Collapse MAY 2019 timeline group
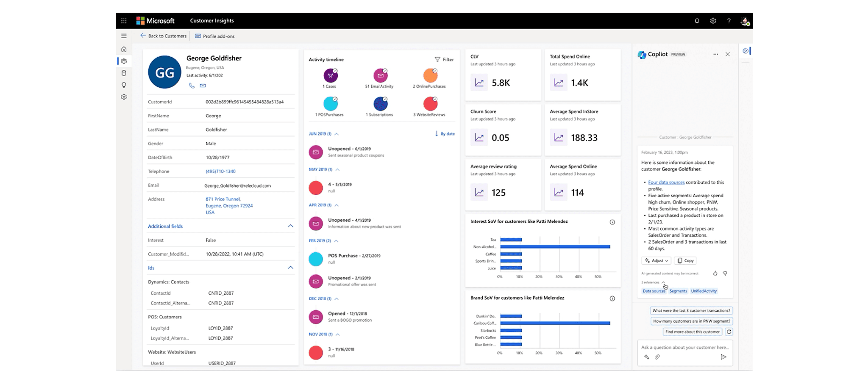The image size is (868, 384). click(x=337, y=169)
